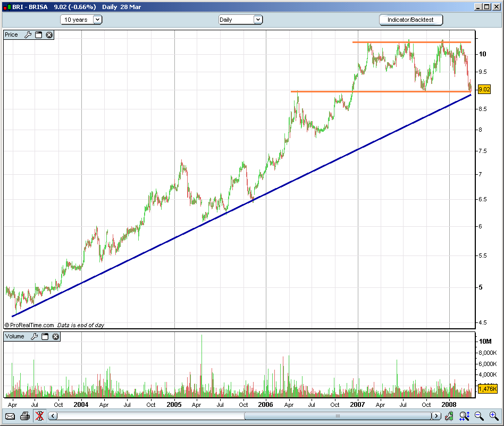Zoom out with the minus magnifier

point(479,416)
